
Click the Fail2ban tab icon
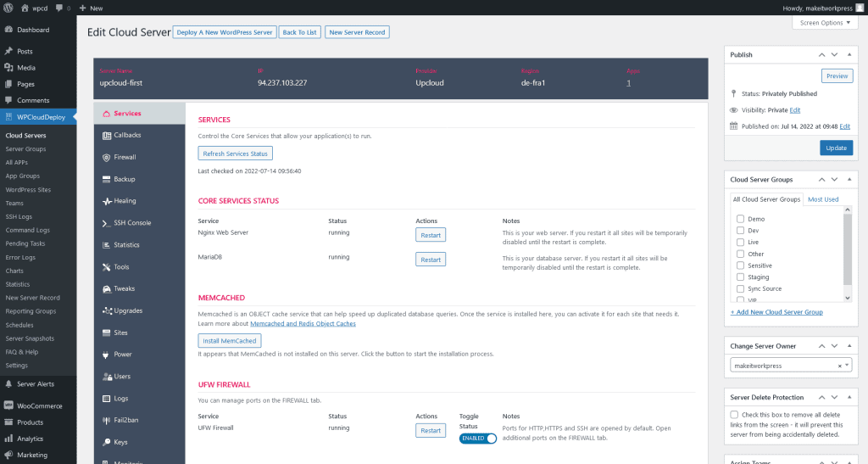[106, 420]
